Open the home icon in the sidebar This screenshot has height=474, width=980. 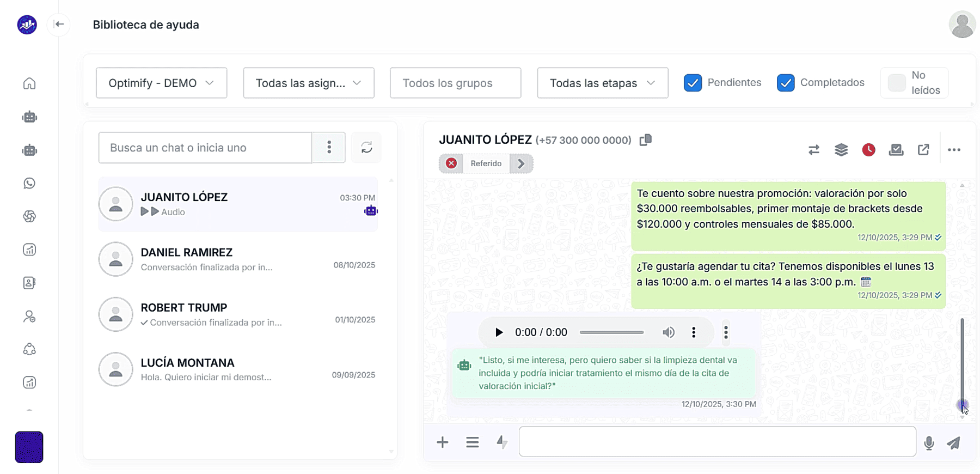coord(29,83)
